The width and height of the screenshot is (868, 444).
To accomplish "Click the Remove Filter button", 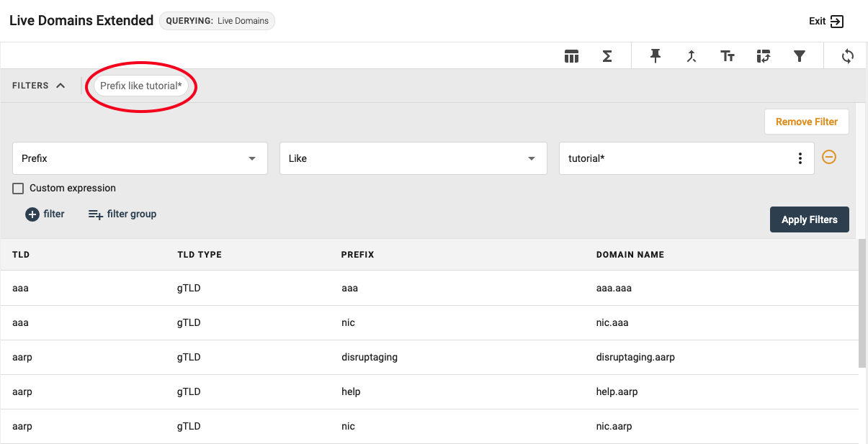I will (806, 122).
